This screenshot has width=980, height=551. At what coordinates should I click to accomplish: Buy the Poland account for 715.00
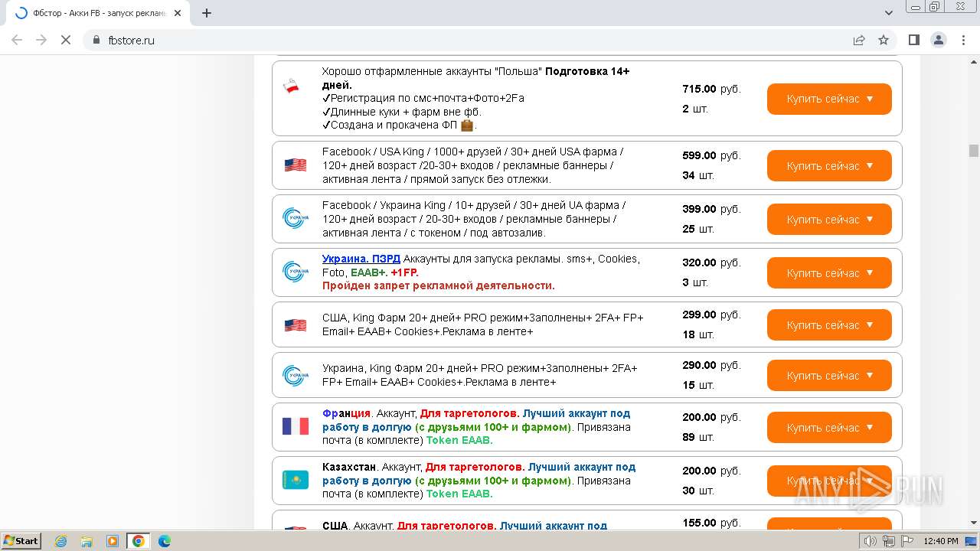tap(829, 99)
